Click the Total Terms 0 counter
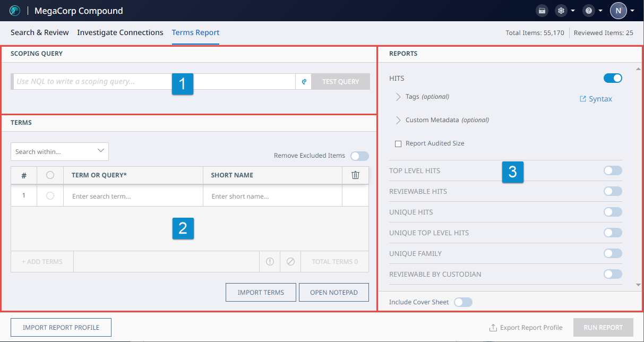Screen dimensions: 644x342 click(x=335, y=261)
